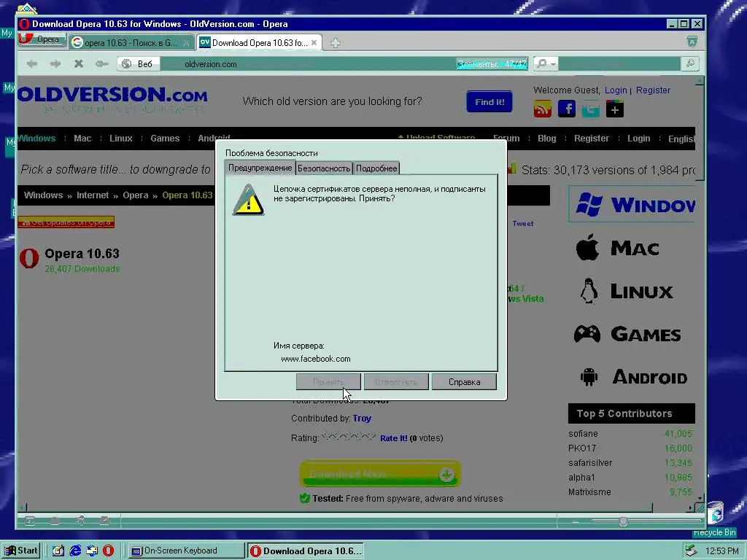Switch to the Безопасность tab in dialog

click(x=324, y=168)
